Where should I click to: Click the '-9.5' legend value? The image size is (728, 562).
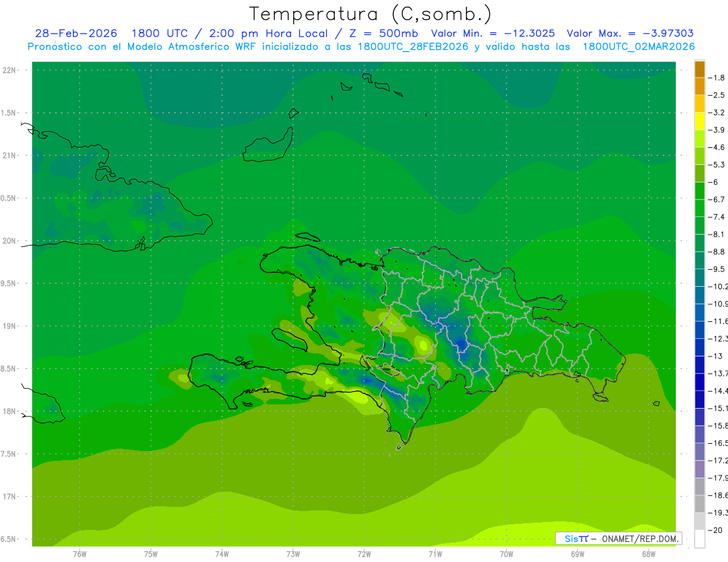[x=716, y=269]
